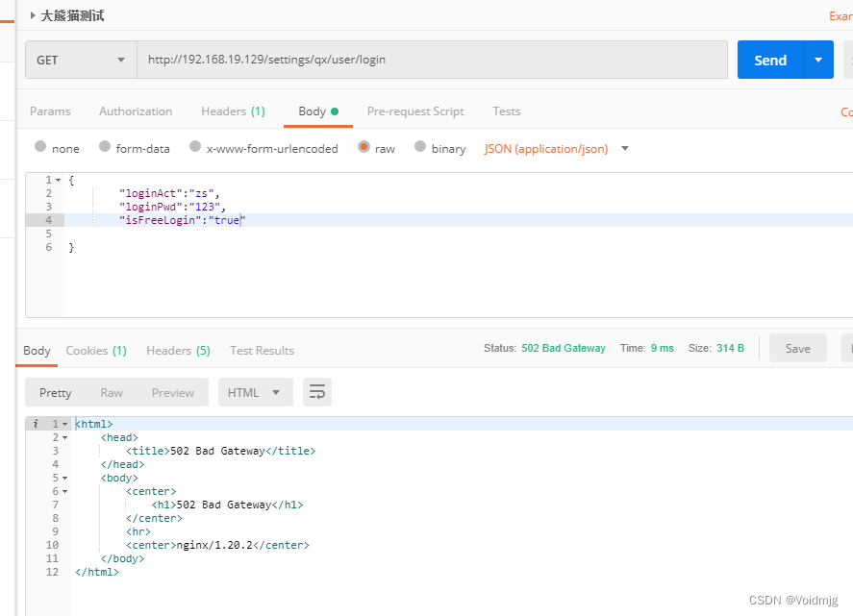The width and height of the screenshot is (853, 616).
Task: Open the Params tab
Action: pos(50,111)
